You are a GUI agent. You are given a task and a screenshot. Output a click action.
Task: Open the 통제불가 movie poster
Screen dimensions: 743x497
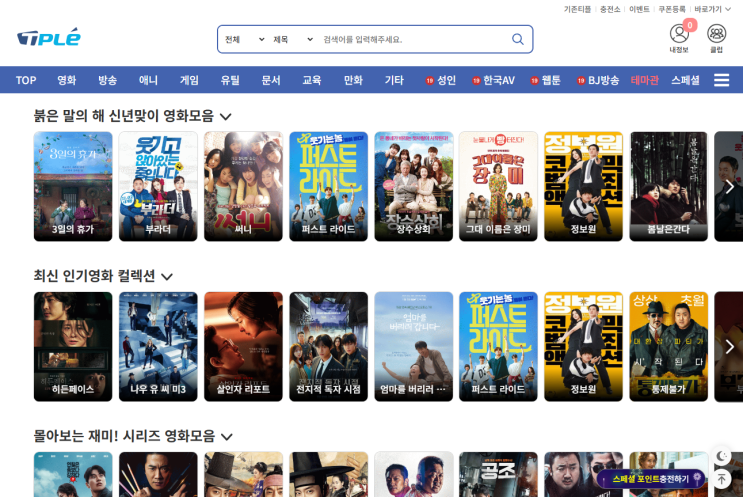[x=669, y=347]
